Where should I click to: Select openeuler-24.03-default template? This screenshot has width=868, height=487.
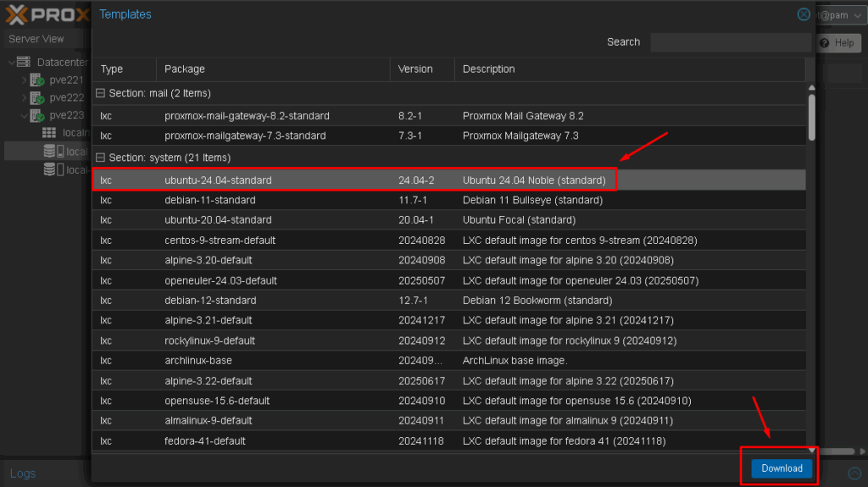448,280
